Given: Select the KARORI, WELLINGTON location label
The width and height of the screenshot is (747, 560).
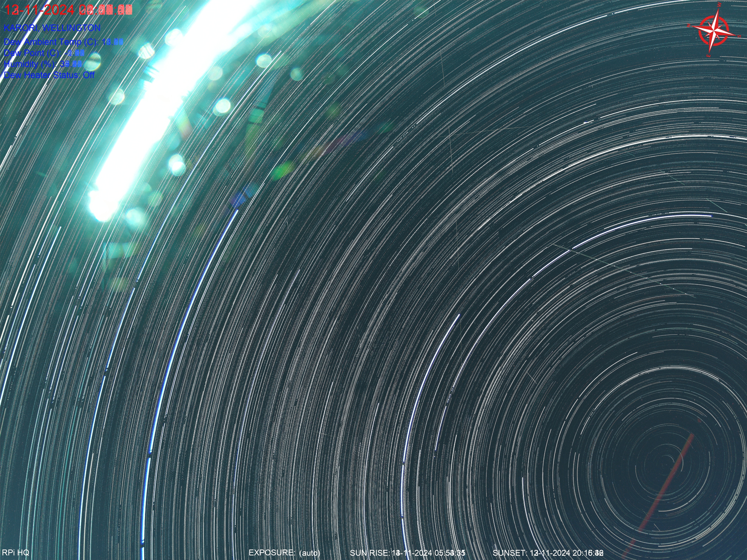Looking at the screenshot, I should [52, 28].
